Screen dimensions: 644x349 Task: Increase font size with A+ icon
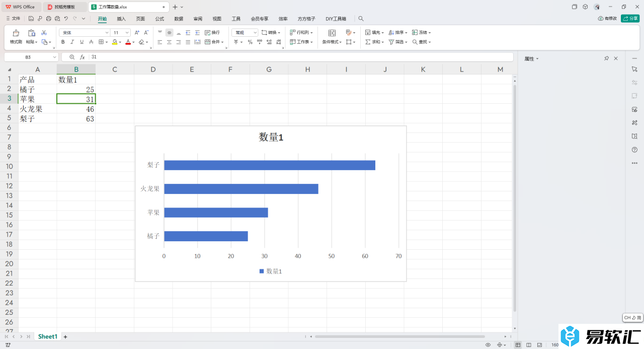click(137, 32)
